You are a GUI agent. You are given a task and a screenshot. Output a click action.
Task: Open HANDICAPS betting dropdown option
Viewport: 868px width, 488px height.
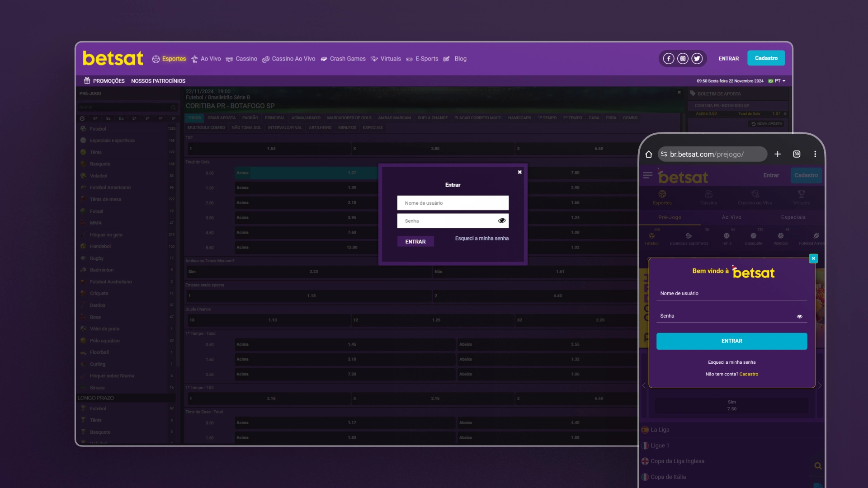point(518,117)
